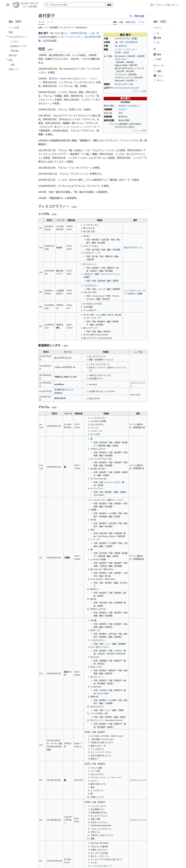Open the 他人の関係 track link

click(95, 434)
